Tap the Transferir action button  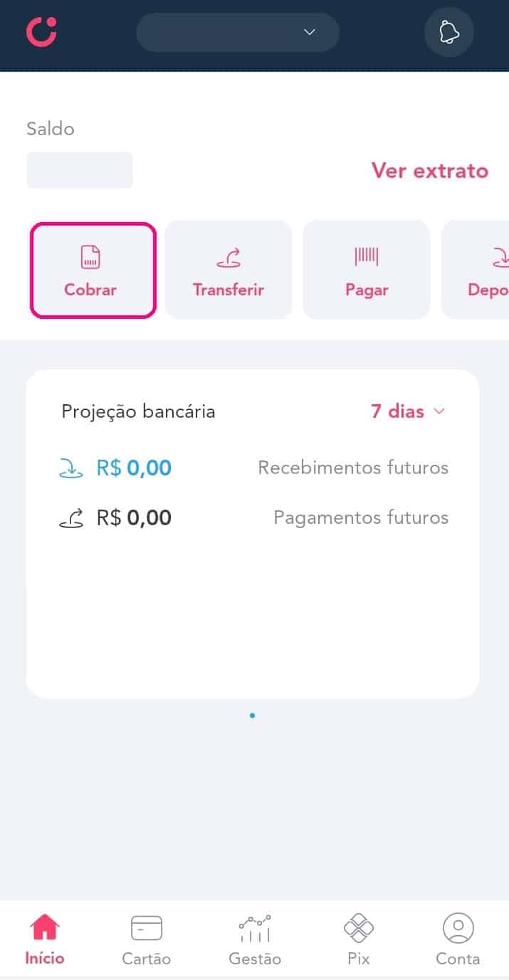coord(229,270)
